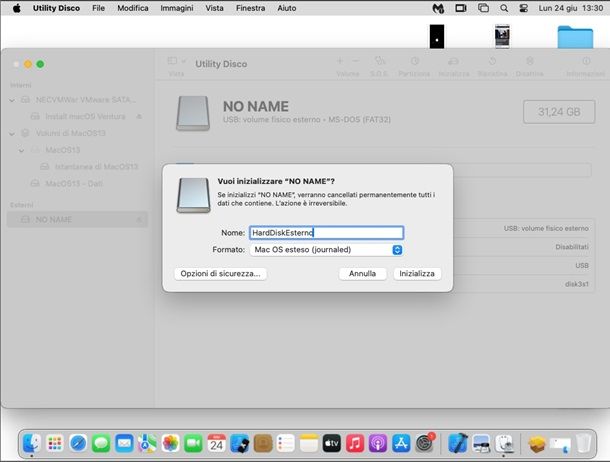610x462 pixels.
Task: Open the Apple menu
Action: click(17, 8)
